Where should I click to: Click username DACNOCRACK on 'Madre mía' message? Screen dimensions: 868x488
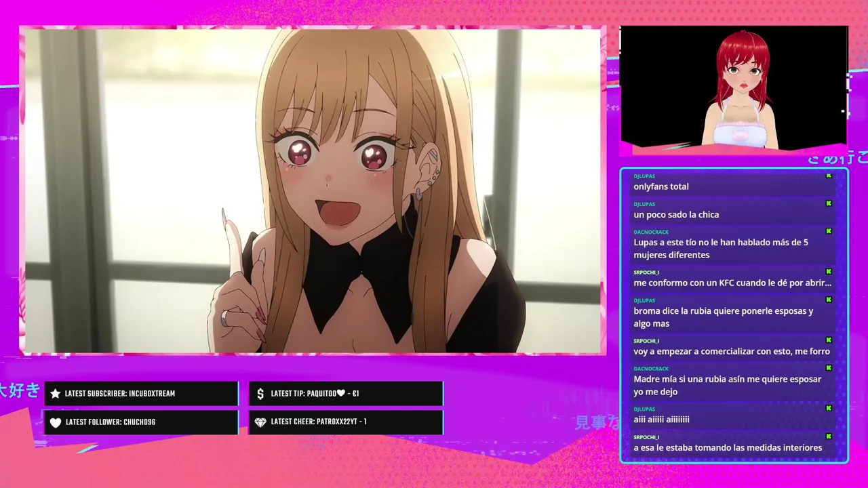(651, 369)
